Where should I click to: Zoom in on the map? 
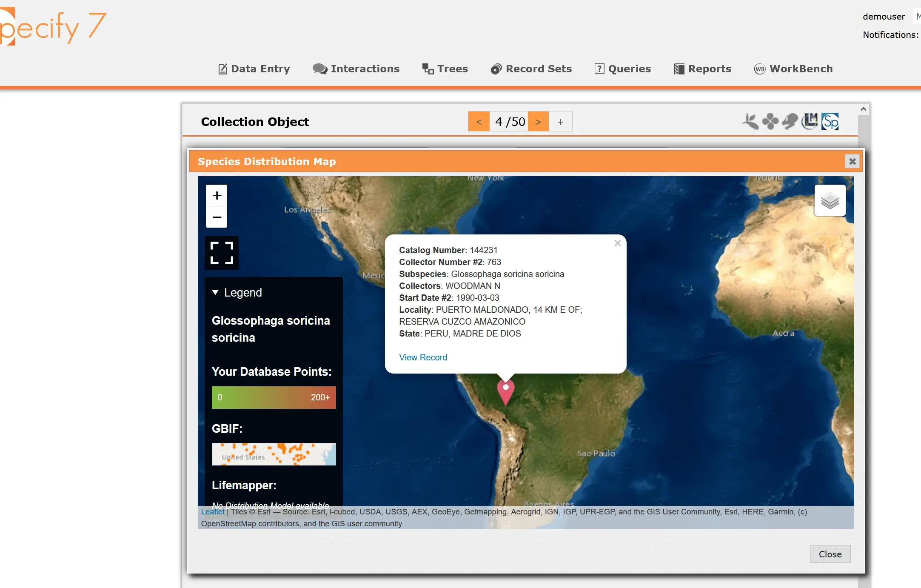point(217,195)
